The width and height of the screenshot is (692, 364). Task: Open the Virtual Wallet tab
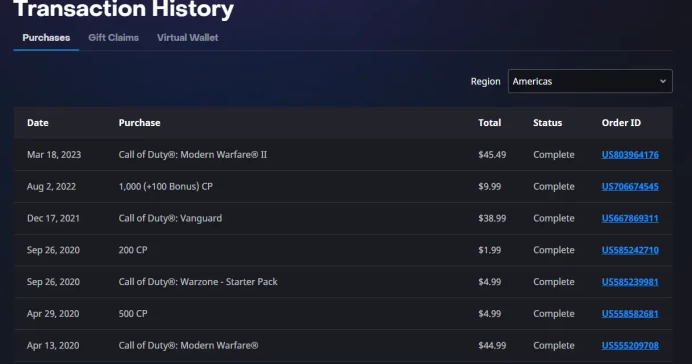[x=188, y=38]
